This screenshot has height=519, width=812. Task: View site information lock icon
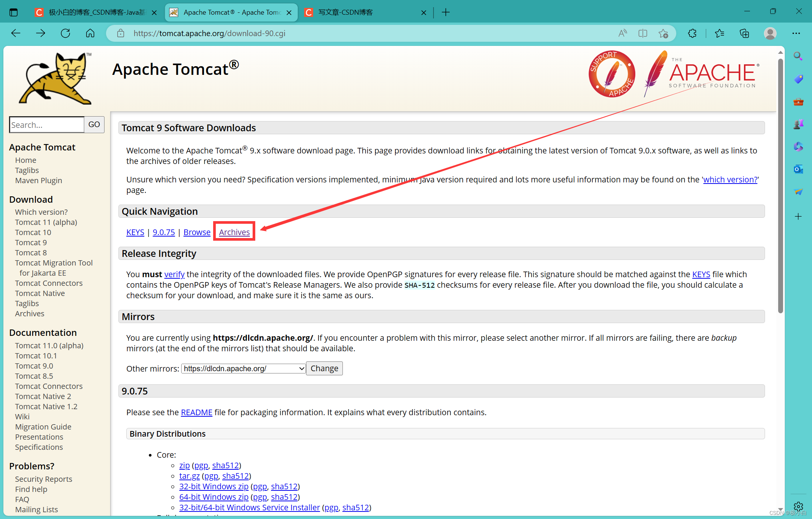click(121, 33)
